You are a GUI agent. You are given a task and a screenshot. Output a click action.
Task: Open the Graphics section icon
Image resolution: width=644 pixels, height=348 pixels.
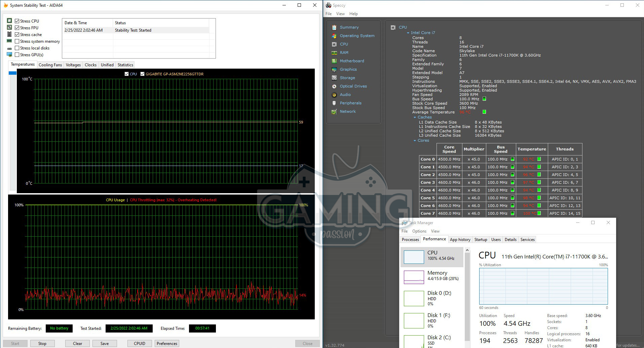pos(334,69)
